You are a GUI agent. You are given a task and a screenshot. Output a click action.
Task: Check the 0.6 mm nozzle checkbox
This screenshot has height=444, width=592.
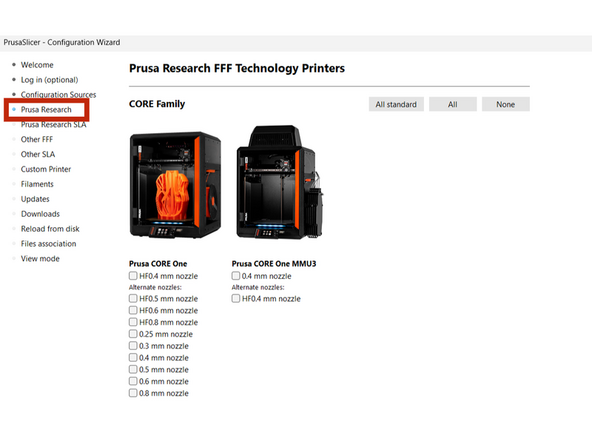coord(133,381)
